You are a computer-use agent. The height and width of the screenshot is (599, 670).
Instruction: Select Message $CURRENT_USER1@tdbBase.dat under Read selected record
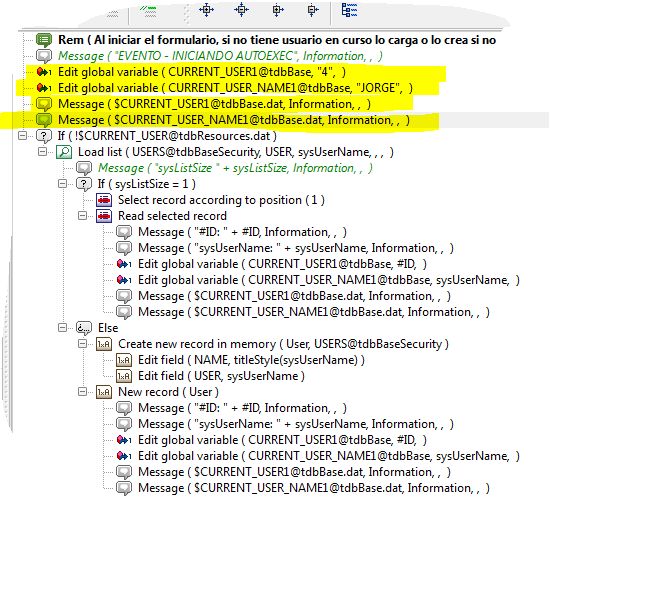pos(294,296)
